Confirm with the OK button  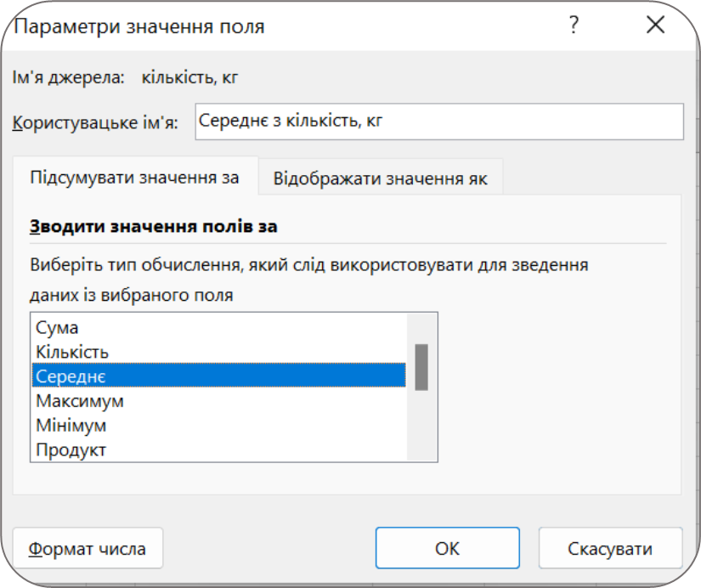coord(447,549)
